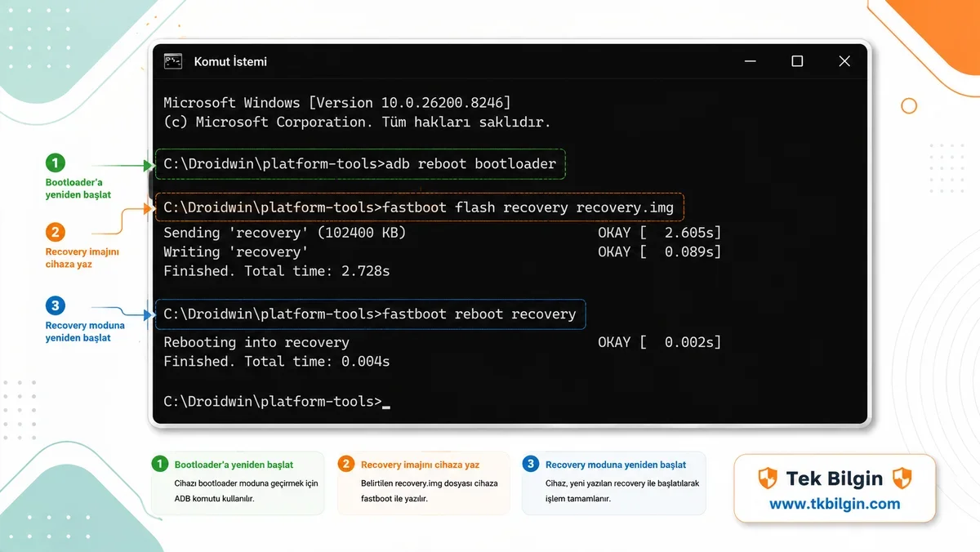Screen dimensions: 980x552
Task: Click the shield icon left of Tek Bilgin
Action: pyautogui.click(x=768, y=479)
